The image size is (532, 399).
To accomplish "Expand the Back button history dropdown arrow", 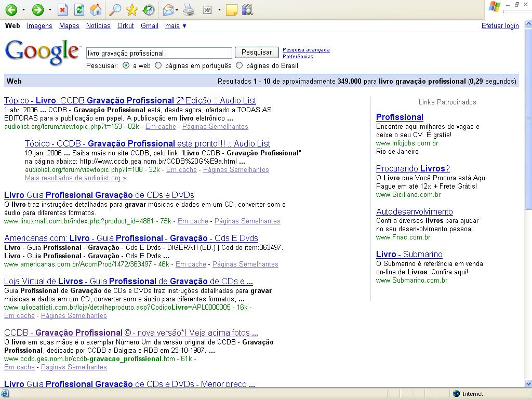I will click(23, 10).
